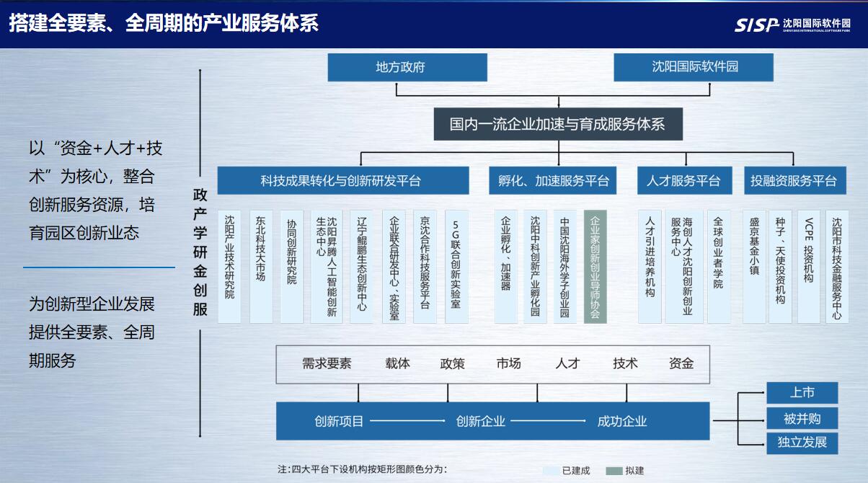Select the 企业孵化、加速器 box
Screen dimensions: 868x483
(x=506, y=267)
